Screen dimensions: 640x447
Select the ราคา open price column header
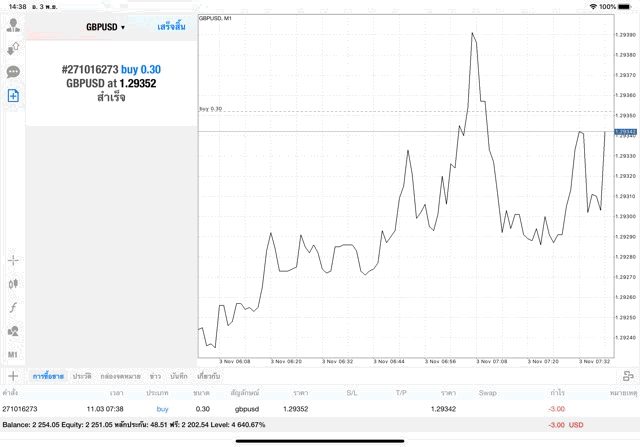[x=300, y=393]
